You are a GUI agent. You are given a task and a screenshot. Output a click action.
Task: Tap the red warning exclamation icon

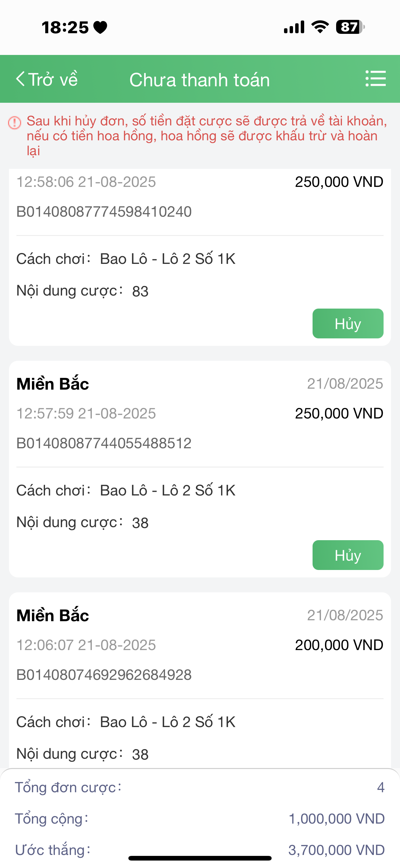pyautogui.click(x=15, y=122)
